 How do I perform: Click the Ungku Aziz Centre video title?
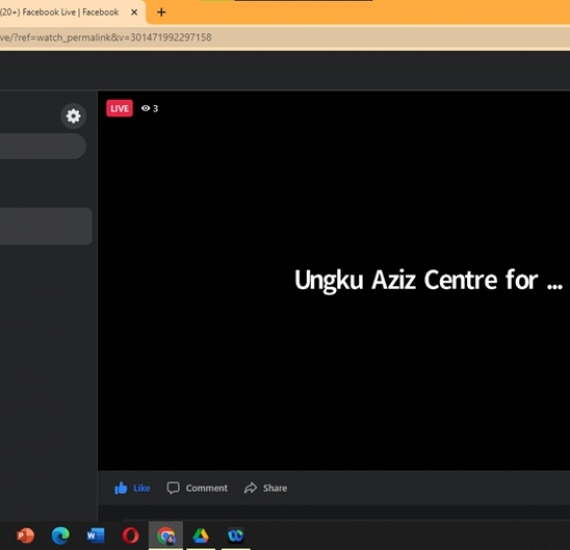click(428, 280)
